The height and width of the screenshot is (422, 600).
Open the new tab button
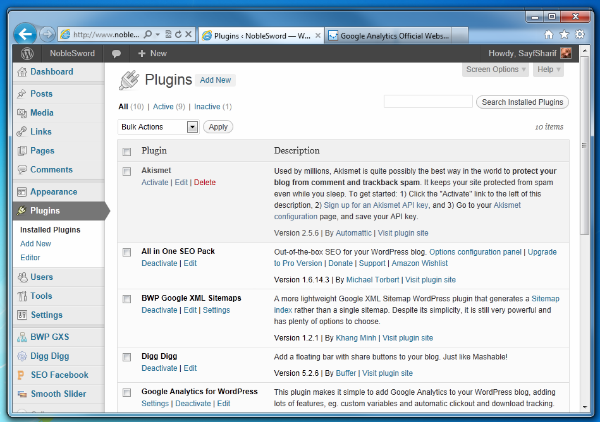pos(460,35)
